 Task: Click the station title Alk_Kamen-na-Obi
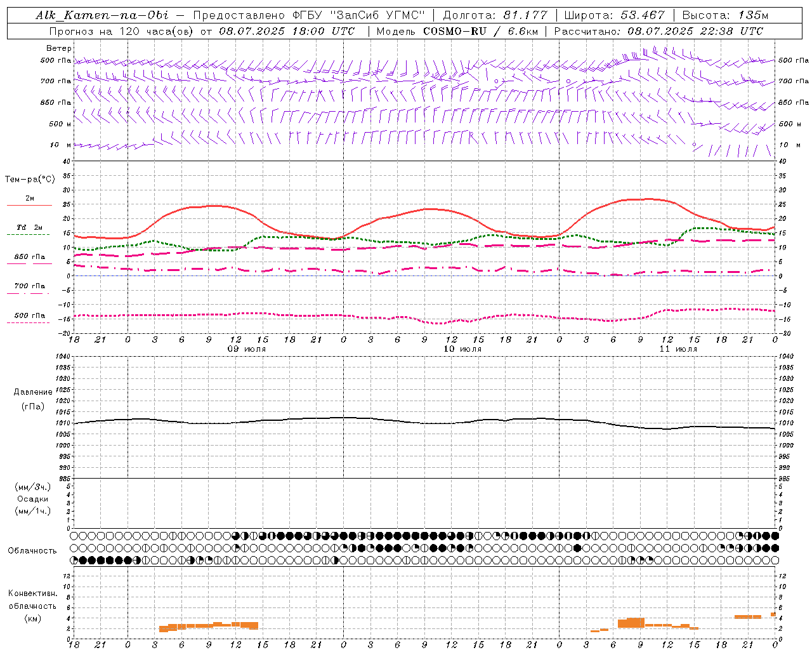102,15
